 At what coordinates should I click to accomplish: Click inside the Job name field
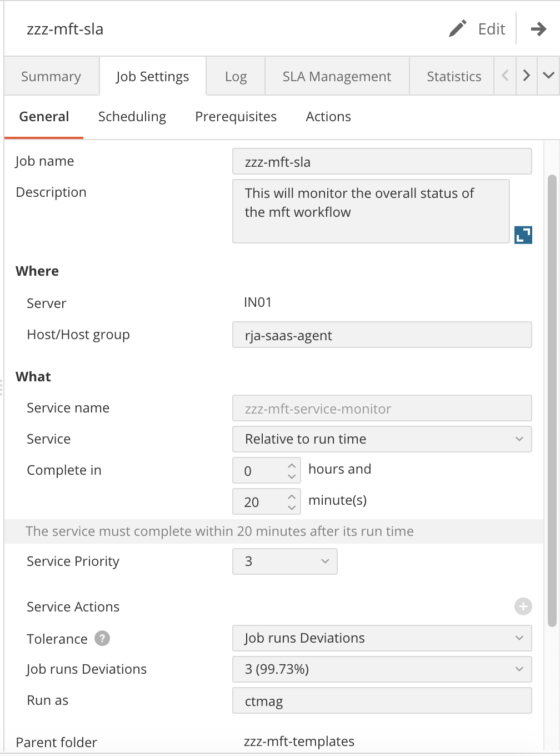[x=382, y=161]
